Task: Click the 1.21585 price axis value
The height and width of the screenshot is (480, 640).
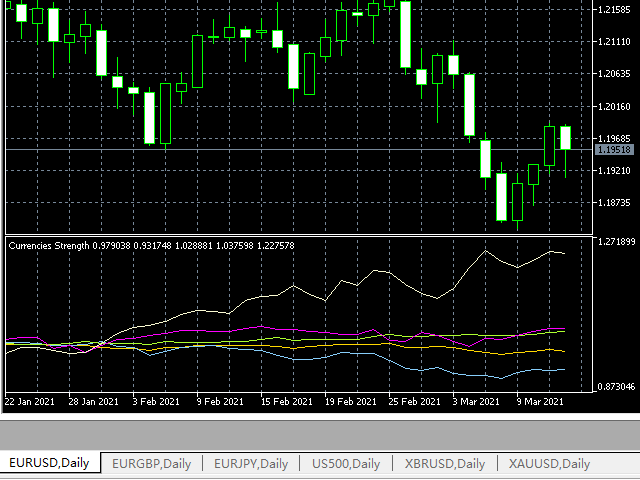Action: (x=613, y=10)
